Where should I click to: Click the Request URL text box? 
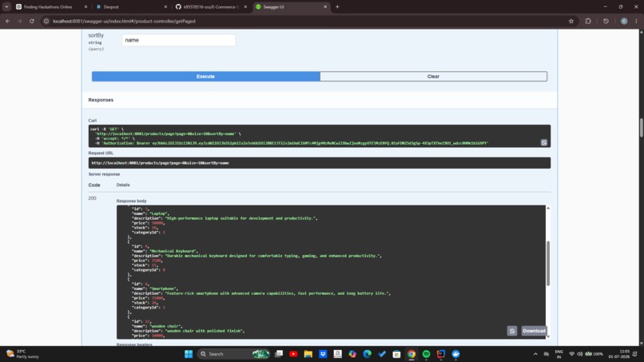pyautogui.click(x=319, y=163)
